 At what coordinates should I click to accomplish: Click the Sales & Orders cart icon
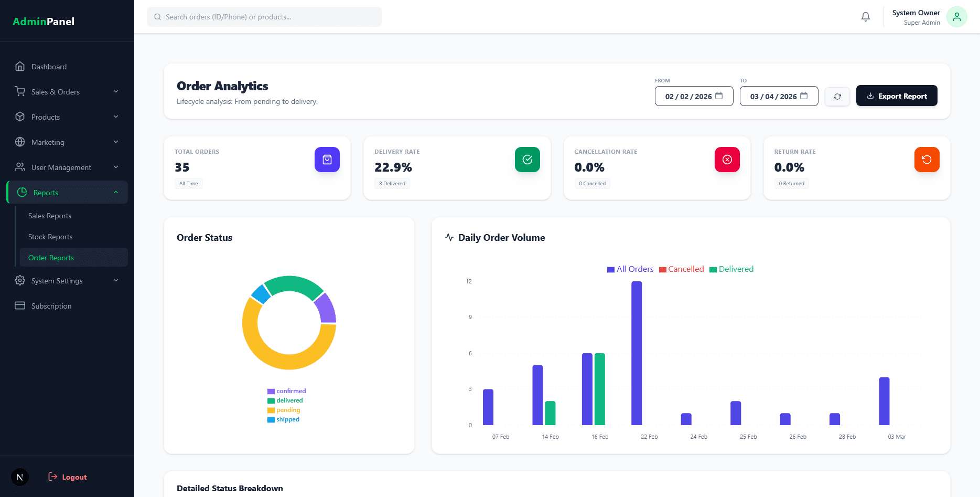tap(20, 91)
